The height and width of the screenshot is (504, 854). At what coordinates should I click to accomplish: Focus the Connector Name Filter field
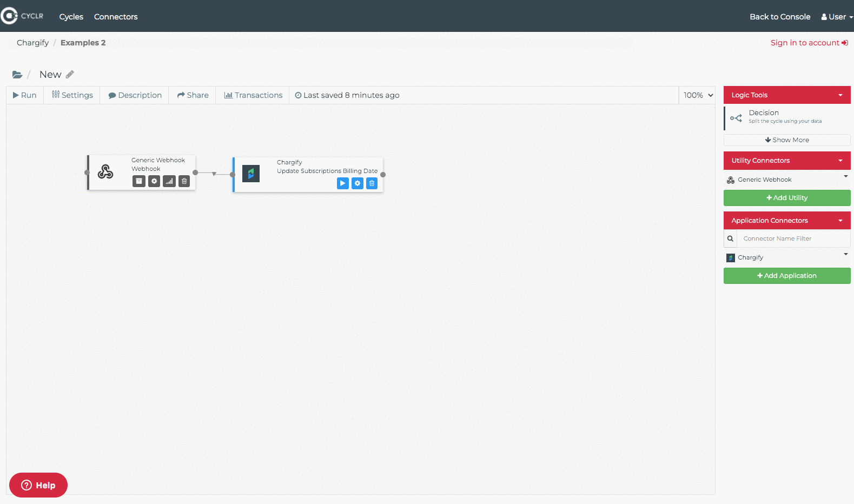(793, 238)
